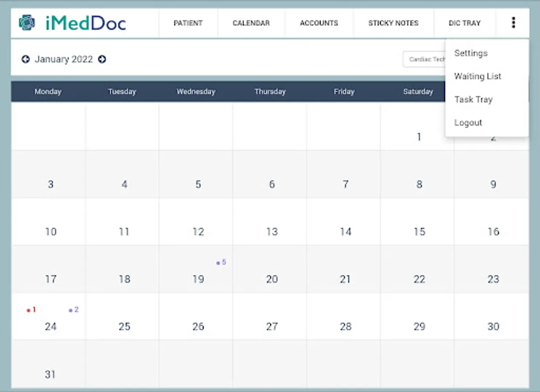Select January 6 day cell
Screen dimensions: 540x392
[270, 174]
